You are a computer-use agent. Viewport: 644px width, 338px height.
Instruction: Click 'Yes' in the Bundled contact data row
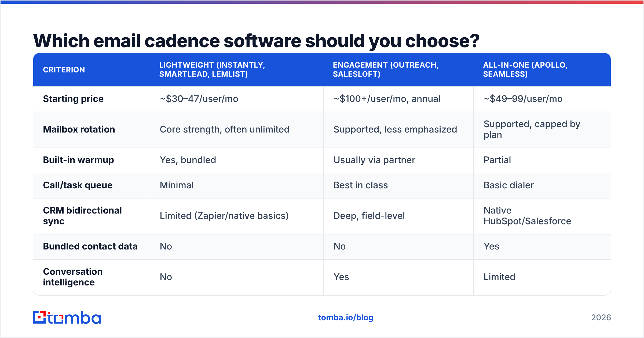tap(491, 246)
